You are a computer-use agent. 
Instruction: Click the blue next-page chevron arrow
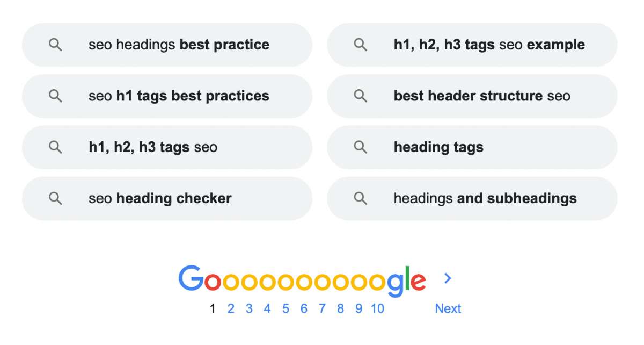point(448,278)
